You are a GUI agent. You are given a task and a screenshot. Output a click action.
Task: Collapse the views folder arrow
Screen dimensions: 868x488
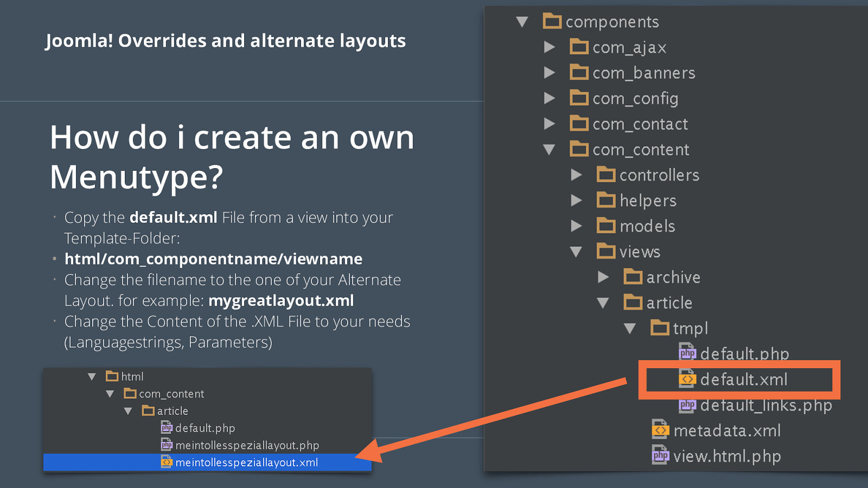pyautogui.click(x=576, y=252)
